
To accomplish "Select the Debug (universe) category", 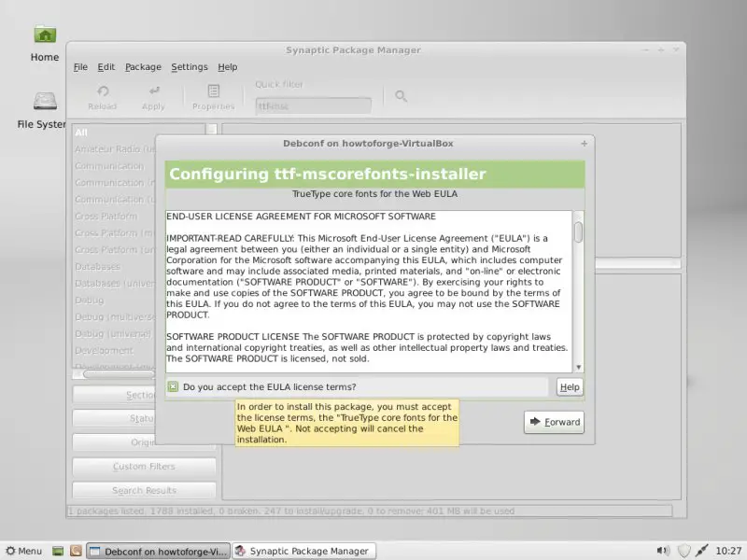I will click(114, 334).
